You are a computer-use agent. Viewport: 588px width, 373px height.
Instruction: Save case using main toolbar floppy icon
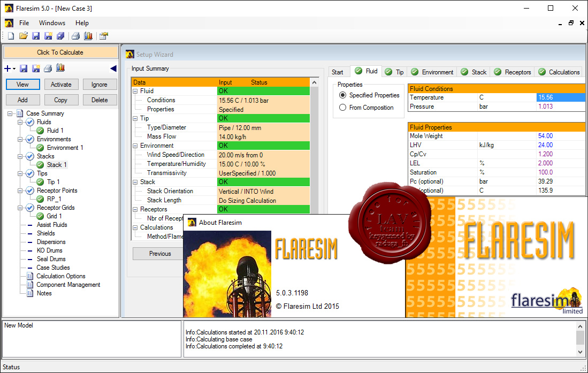click(36, 36)
